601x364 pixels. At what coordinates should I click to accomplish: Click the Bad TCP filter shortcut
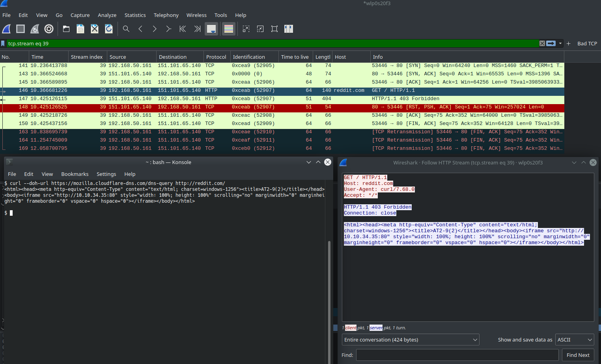(587, 43)
